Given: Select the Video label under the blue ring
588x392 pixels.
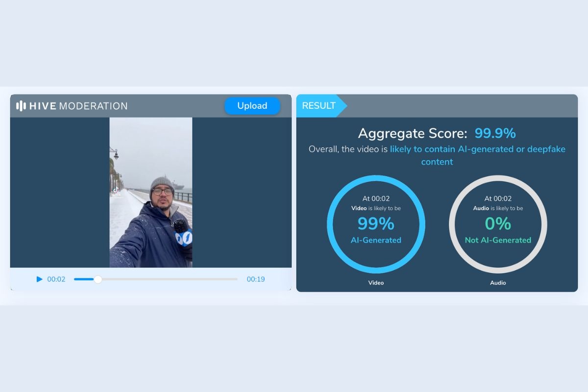Looking at the screenshot, I should pos(376,283).
